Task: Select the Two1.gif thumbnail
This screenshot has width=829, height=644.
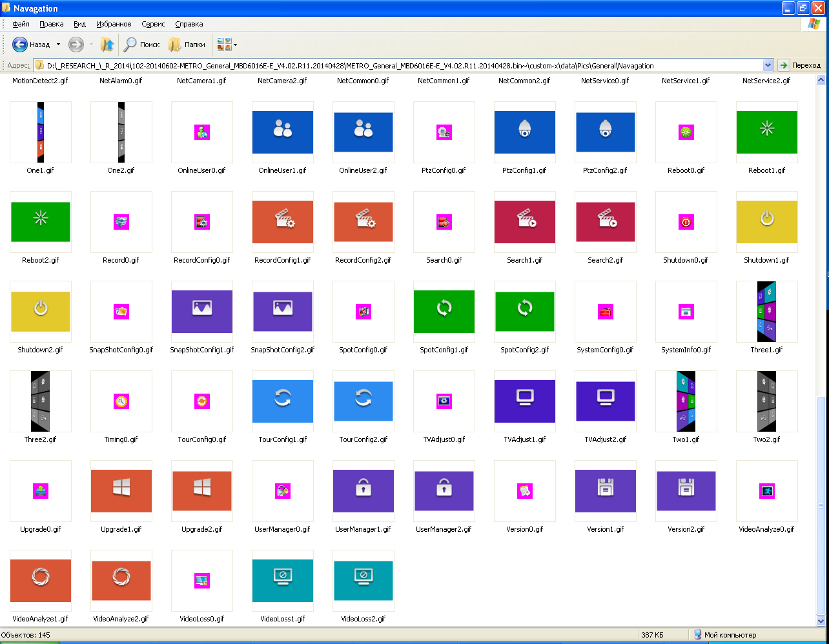Action: 686,401
